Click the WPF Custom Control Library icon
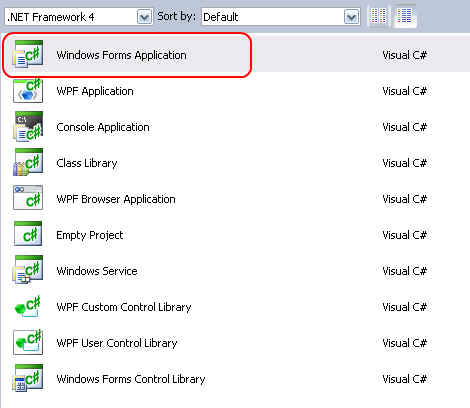470x408 pixels. tap(28, 306)
